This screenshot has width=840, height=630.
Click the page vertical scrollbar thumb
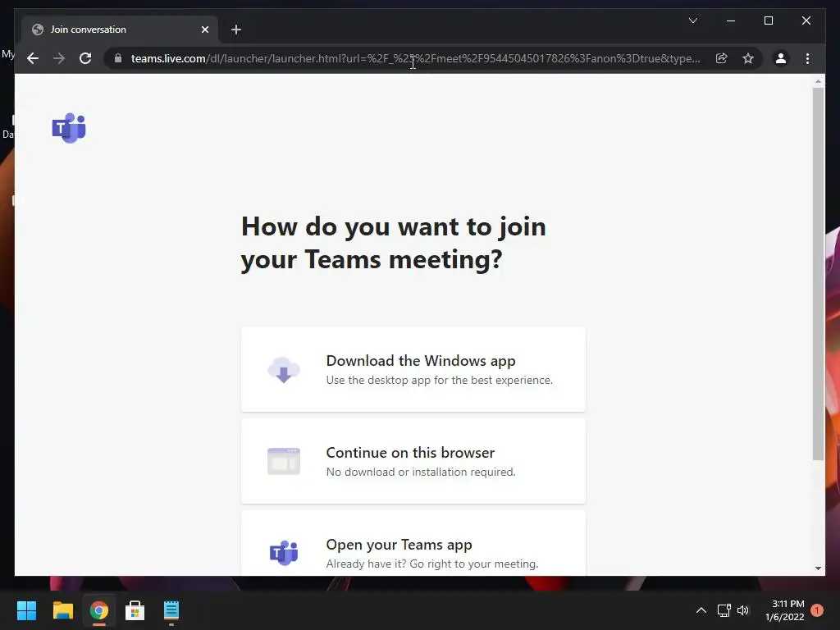(x=818, y=273)
